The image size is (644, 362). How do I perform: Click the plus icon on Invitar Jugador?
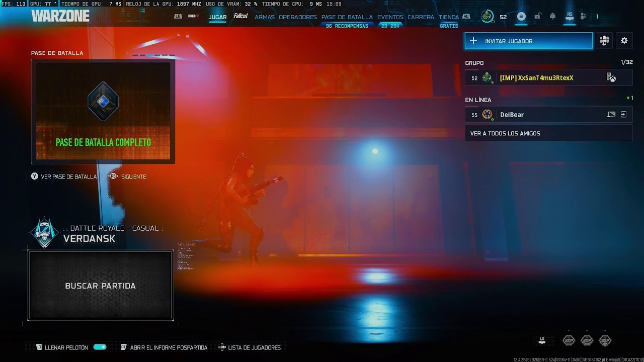click(x=473, y=41)
